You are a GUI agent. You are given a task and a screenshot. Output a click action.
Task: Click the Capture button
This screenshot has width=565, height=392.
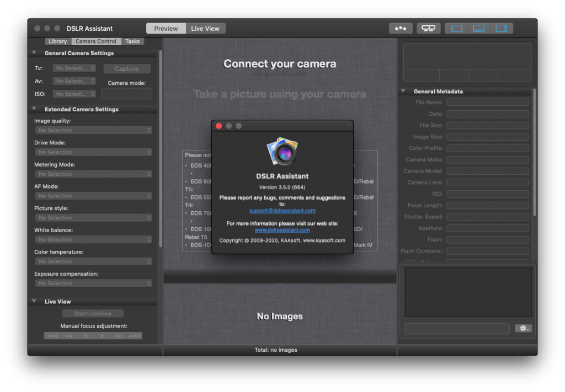coord(127,68)
